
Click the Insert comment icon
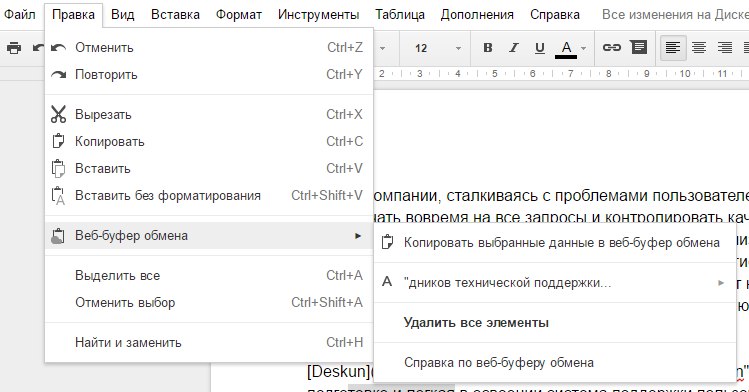[x=638, y=47]
